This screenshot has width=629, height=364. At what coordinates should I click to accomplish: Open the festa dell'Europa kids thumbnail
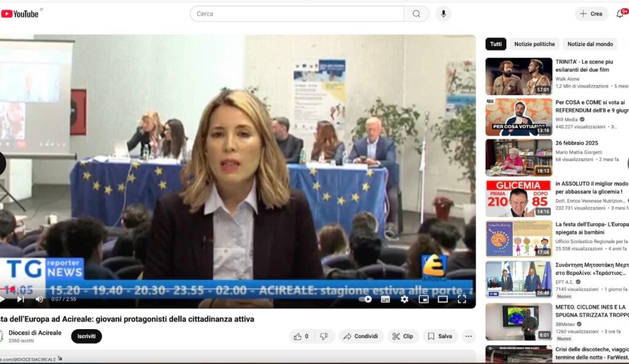(x=518, y=239)
